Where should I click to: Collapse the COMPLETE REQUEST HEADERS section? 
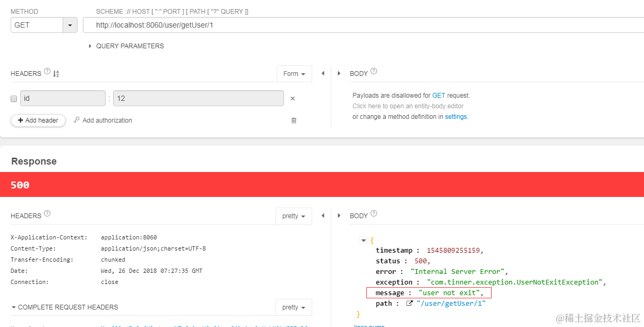coord(64,307)
